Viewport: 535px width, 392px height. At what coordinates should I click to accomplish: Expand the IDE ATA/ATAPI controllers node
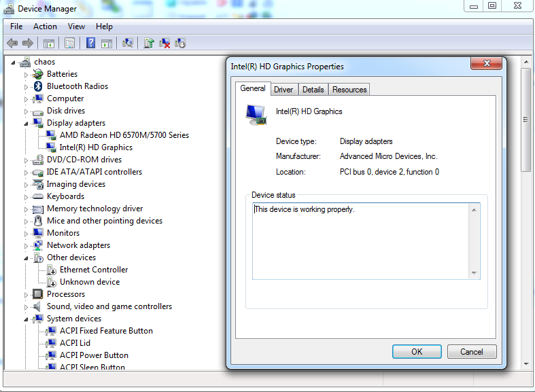[x=26, y=173]
